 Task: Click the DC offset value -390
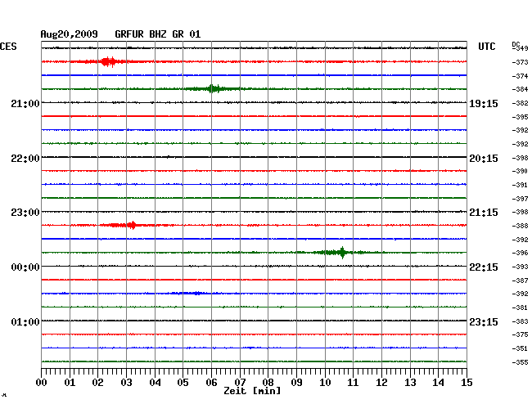[520, 171]
